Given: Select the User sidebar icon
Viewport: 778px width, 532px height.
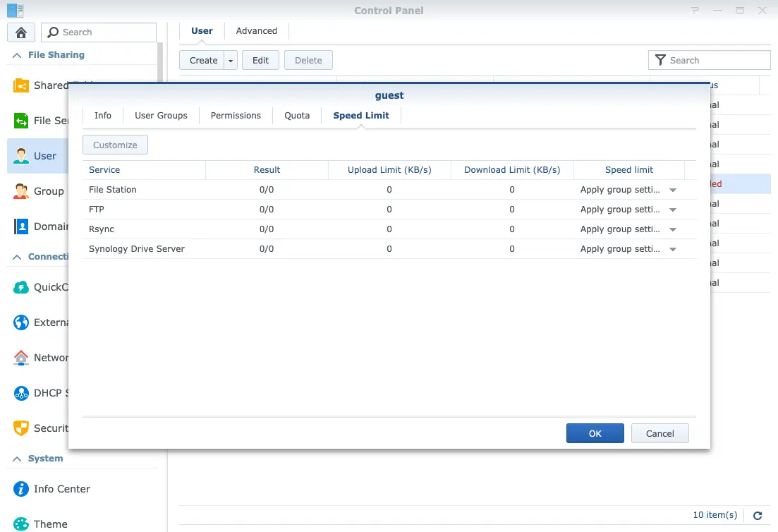Looking at the screenshot, I should [21, 156].
